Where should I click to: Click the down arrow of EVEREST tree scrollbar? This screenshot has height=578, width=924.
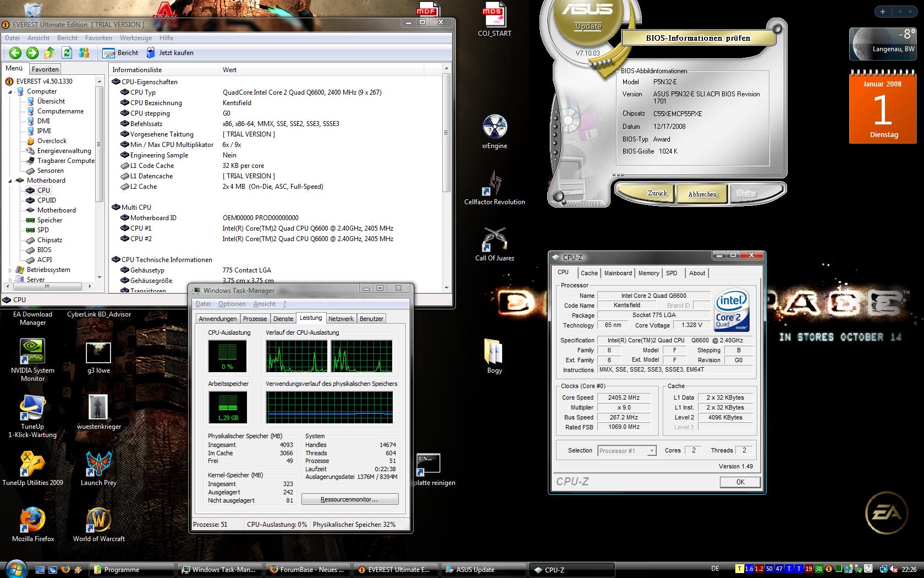[100, 277]
